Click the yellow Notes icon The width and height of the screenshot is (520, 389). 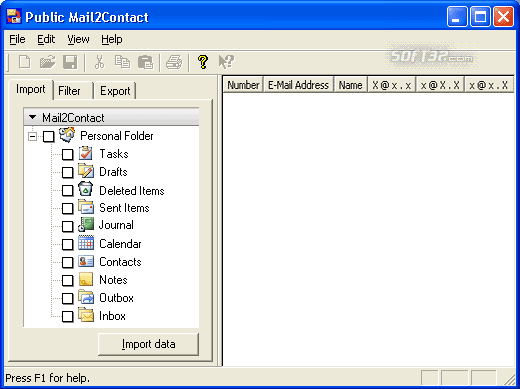(86, 279)
